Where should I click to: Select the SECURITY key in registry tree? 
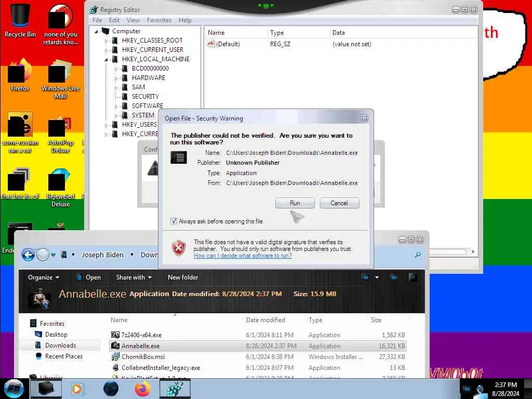click(x=145, y=96)
